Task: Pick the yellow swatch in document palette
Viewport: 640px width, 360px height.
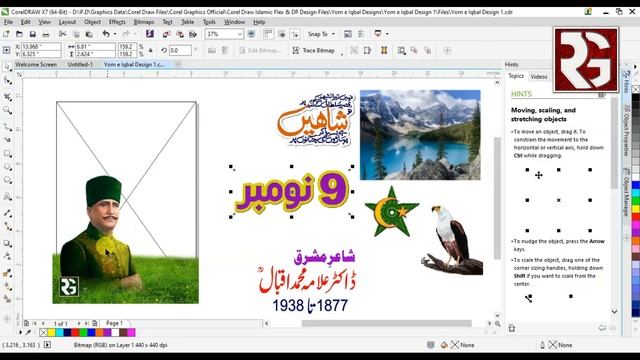Action: (x=51, y=333)
